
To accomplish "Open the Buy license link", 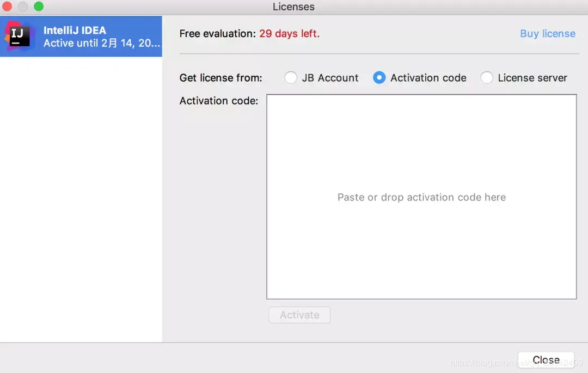I will pos(548,34).
